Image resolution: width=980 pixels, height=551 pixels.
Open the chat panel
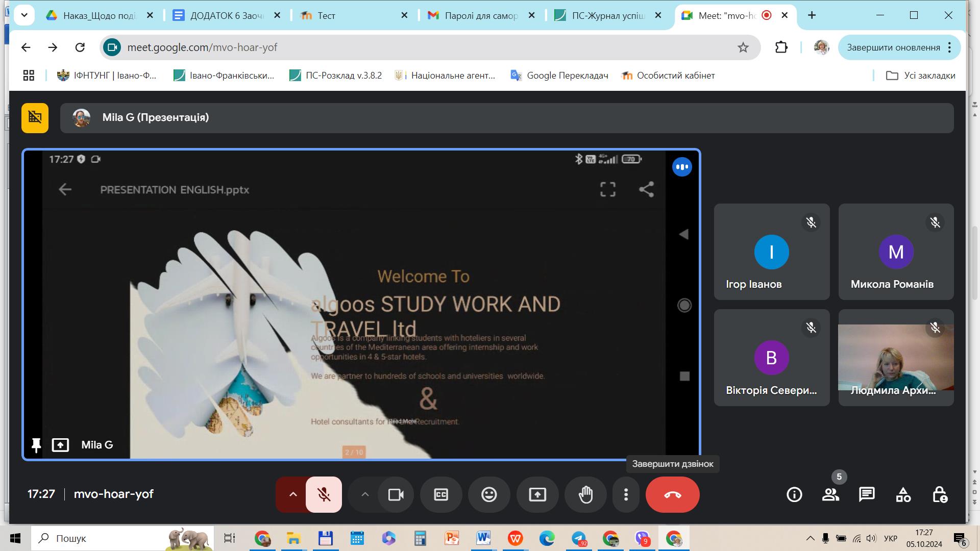[867, 494]
